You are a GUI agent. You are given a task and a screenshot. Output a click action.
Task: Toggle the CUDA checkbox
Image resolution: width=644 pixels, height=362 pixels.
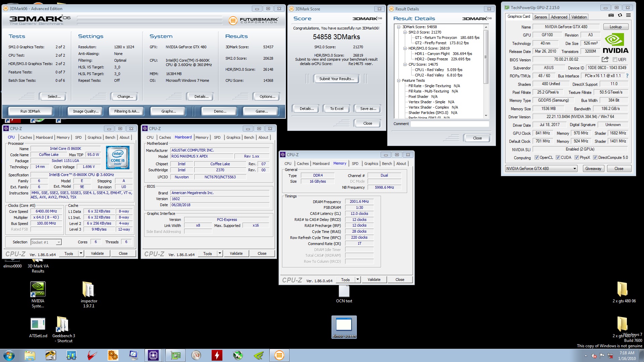coord(558,158)
